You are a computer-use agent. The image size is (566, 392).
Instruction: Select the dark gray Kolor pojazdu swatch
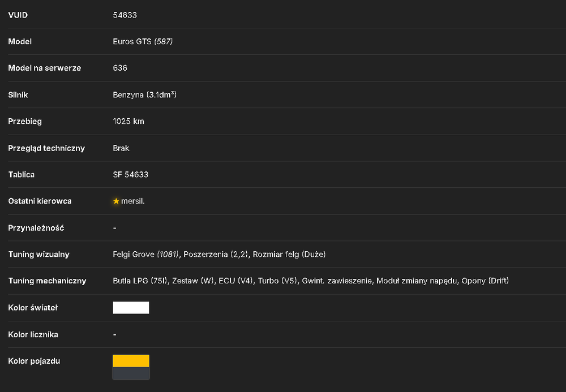click(131, 373)
